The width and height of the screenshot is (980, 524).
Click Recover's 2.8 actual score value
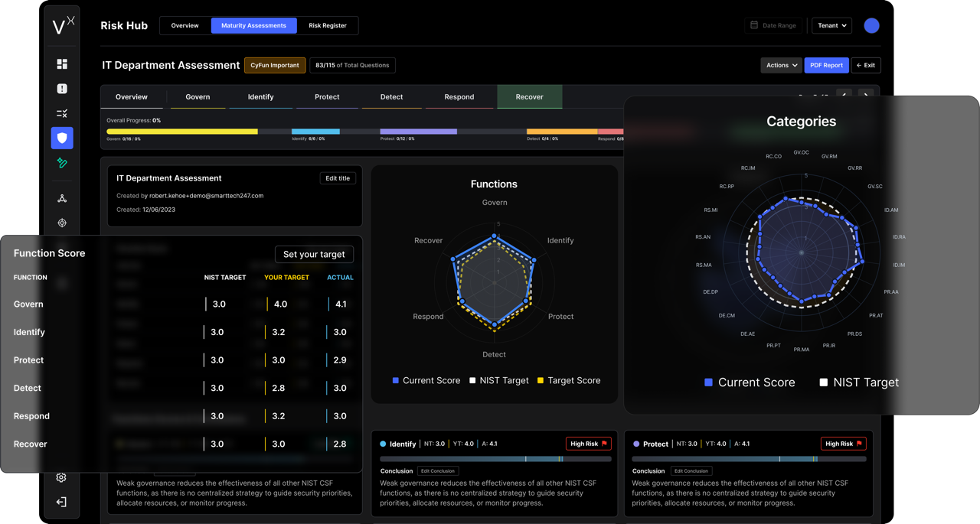tap(340, 444)
